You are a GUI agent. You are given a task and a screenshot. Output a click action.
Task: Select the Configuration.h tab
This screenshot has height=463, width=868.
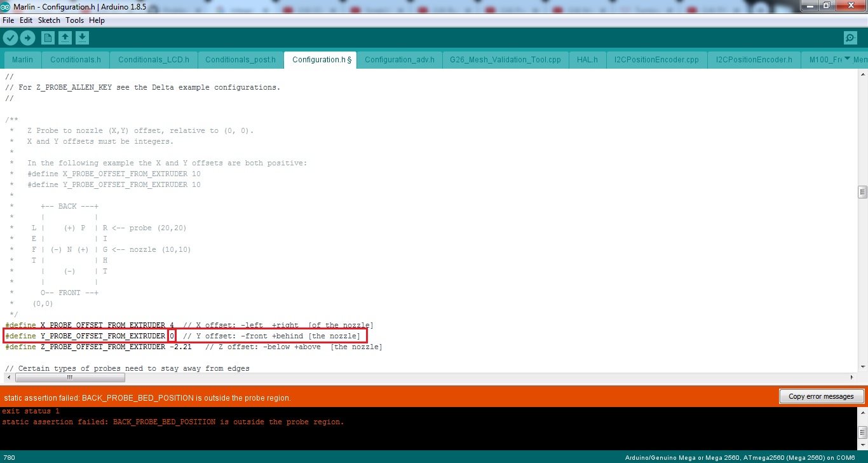320,60
